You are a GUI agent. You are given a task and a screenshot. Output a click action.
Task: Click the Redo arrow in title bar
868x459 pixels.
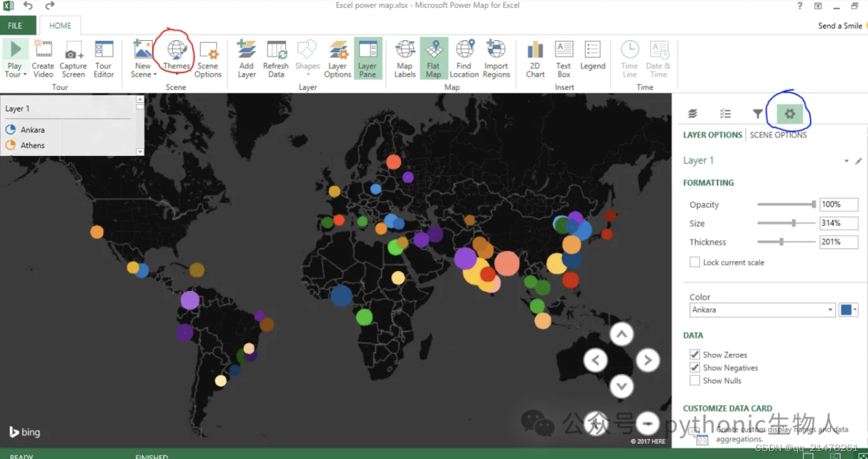point(50,6)
